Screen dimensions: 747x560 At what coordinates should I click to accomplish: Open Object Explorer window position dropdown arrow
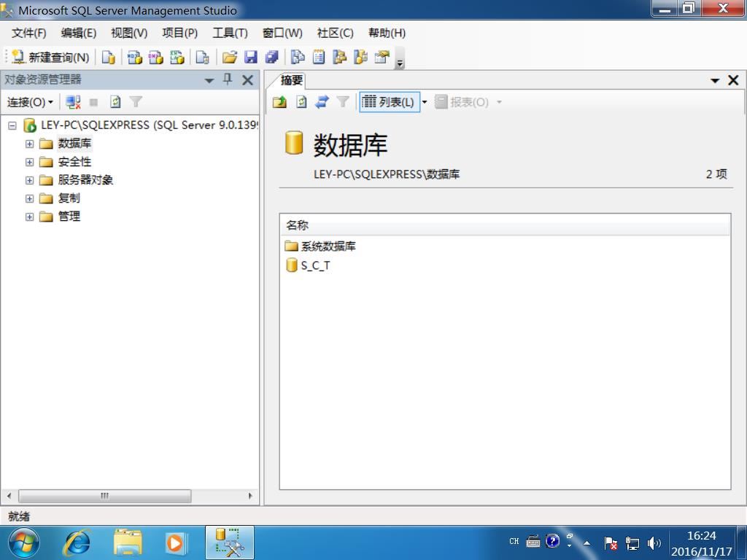point(209,80)
